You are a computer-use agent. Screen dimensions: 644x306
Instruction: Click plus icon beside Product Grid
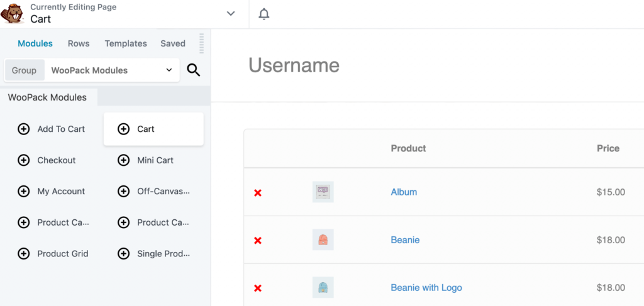tap(23, 254)
